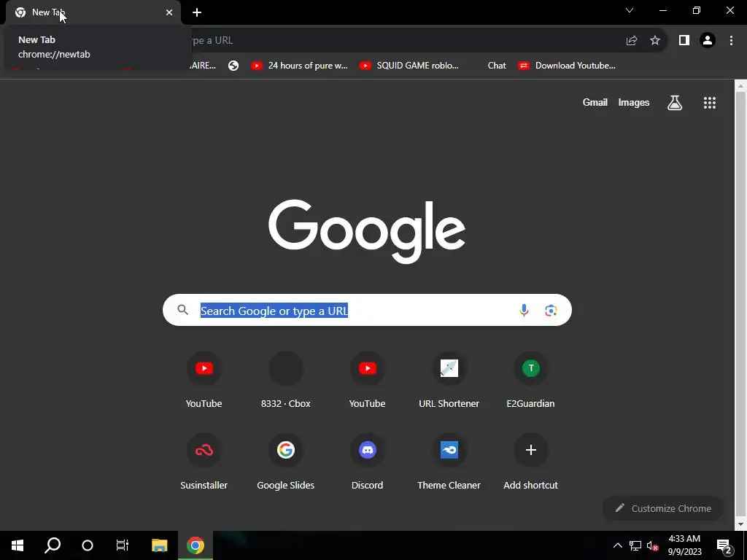Image resolution: width=747 pixels, height=560 pixels.
Task: Click the share this page icon
Action: click(x=632, y=41)
